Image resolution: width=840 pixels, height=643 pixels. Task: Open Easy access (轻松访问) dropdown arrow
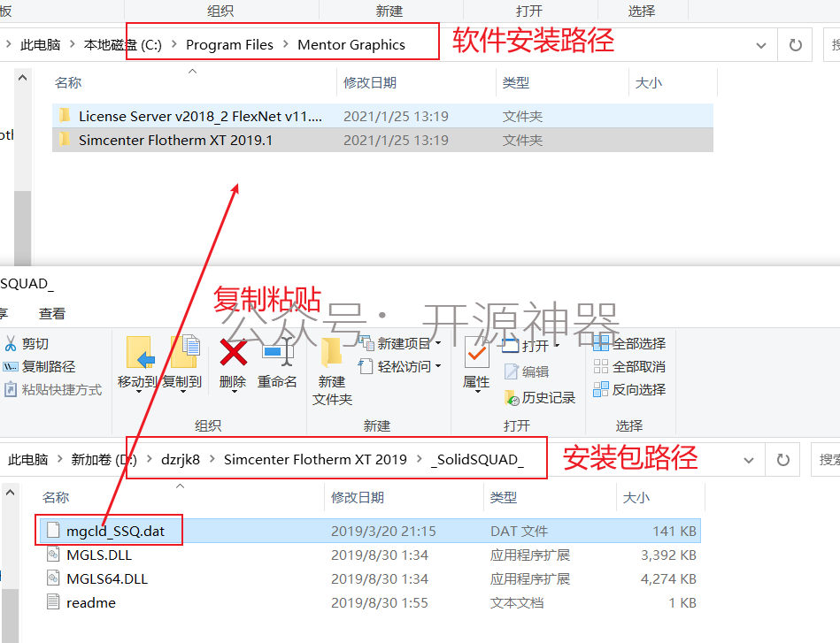[437, 366]
